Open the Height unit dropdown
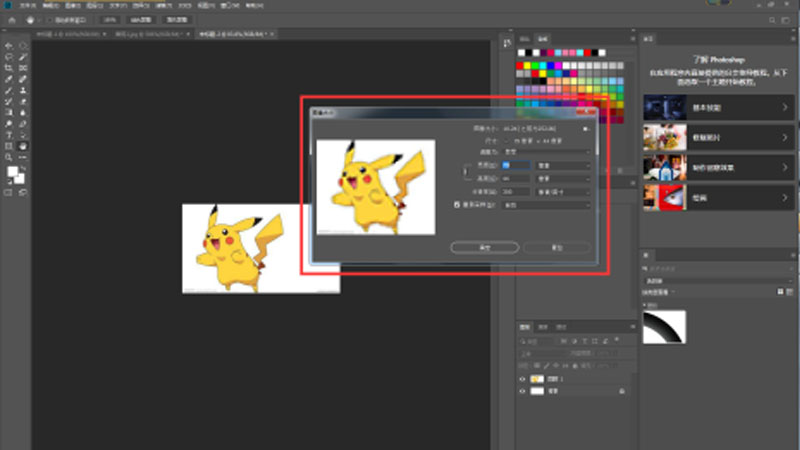800x450 pixels. (563, 179)
